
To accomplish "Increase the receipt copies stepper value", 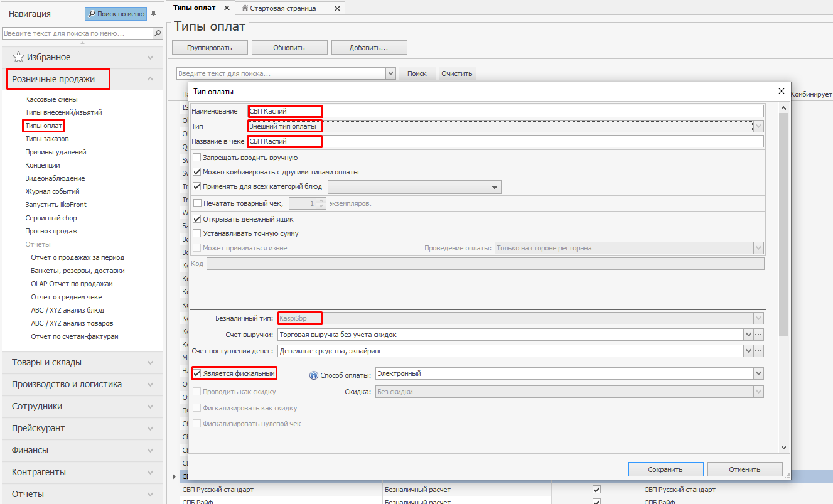I will [x=321, y=200].
